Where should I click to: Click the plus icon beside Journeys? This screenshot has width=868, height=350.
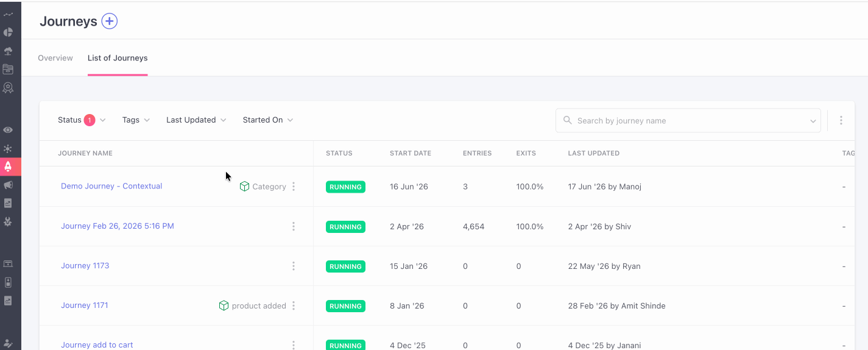tap(109, 21)
